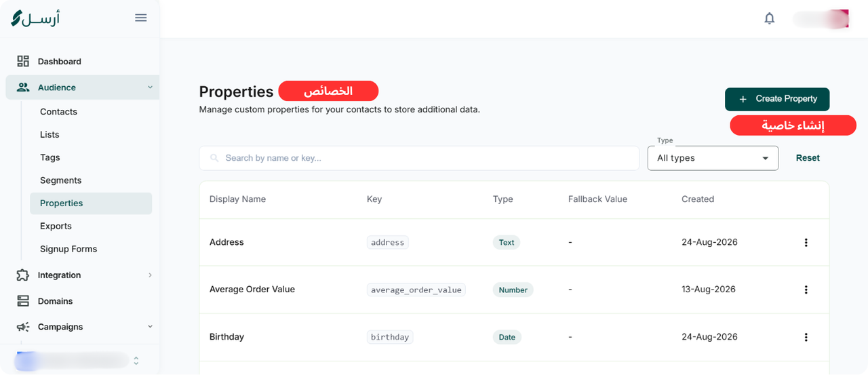The width and height of the screenshot is (868, 375).
Task: Click the Create Property button
Action: coord(777,99)
